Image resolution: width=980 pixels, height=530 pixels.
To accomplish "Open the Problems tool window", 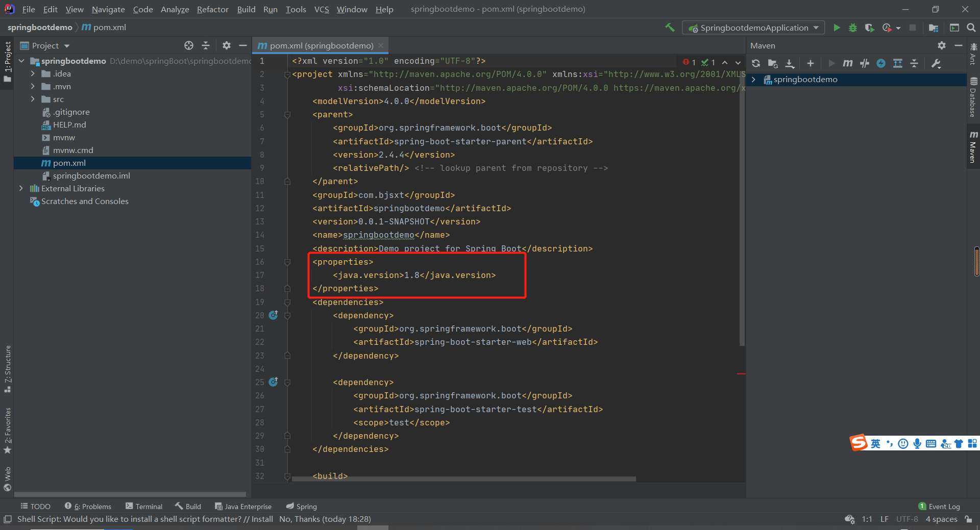I will [x=88, y=507].
